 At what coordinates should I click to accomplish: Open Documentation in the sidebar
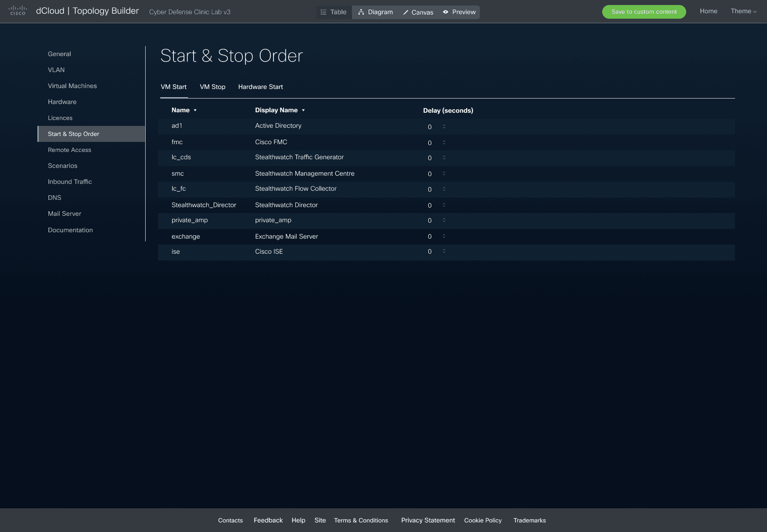click(x=70, y=230)
